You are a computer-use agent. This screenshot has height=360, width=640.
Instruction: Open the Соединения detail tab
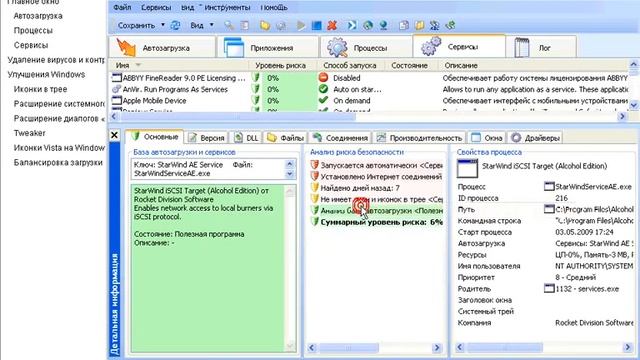coord(340,138)
